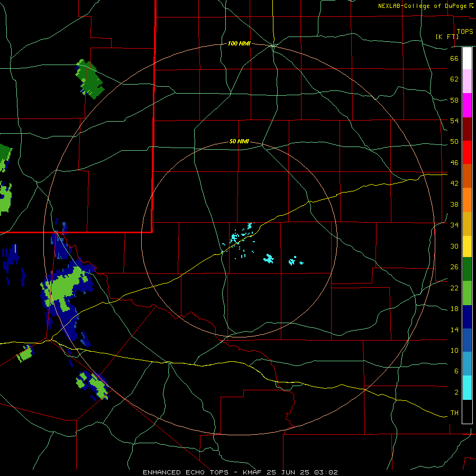This screenshot has width=476, height=476.
Task: Click the '6' legend value
Action: [456, 371]
